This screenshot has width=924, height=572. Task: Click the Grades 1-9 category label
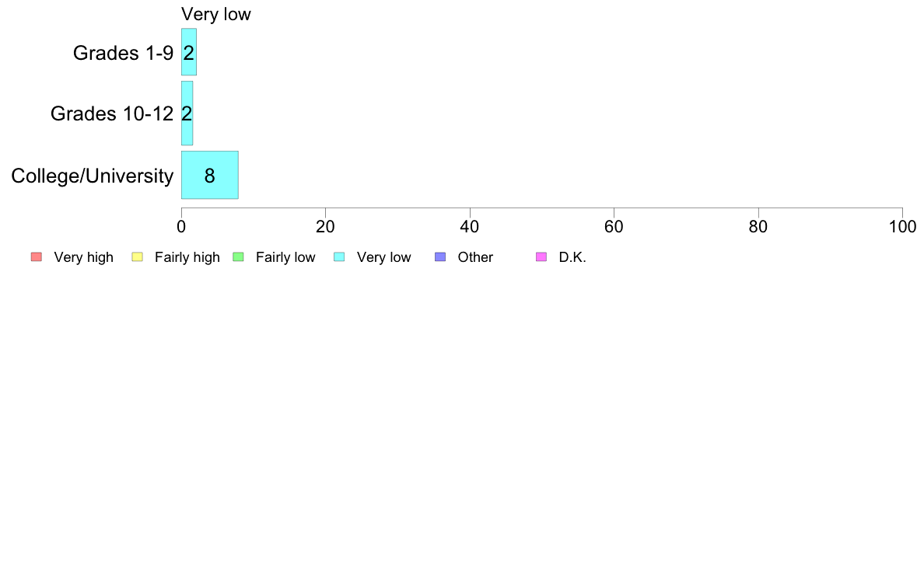click(123, 53)
